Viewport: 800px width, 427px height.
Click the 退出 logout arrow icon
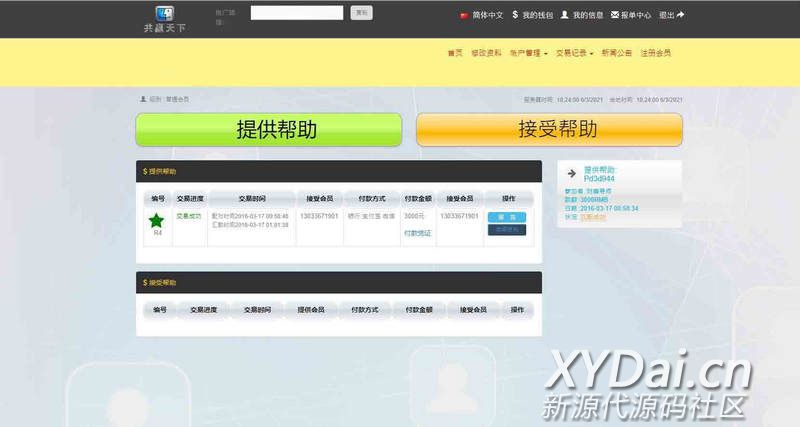[x=680, y=15]
